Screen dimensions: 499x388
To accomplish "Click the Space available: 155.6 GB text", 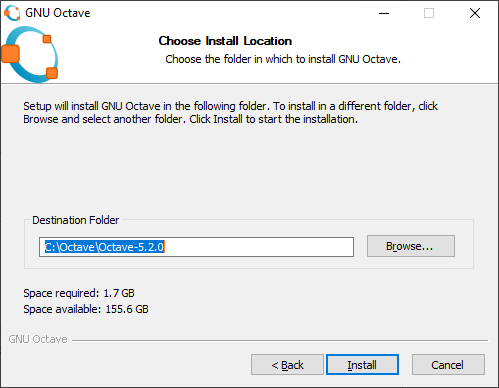I will (x=86, y=309).
